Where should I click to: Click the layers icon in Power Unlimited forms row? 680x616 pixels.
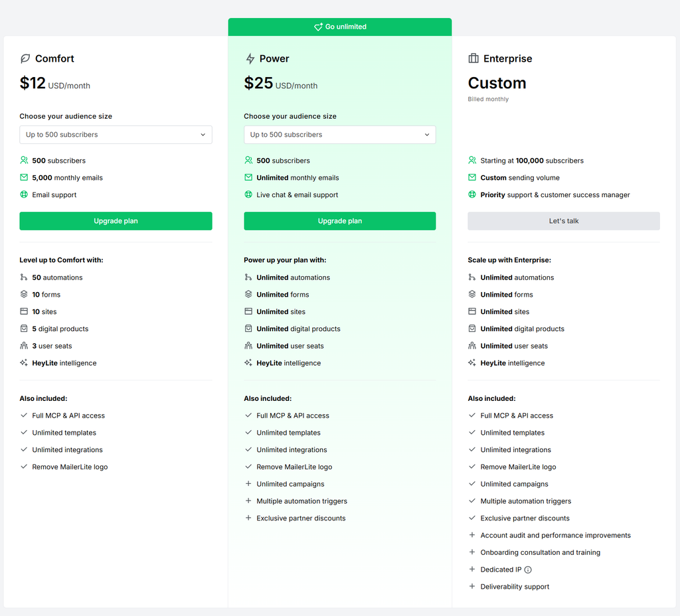[248, 294]
